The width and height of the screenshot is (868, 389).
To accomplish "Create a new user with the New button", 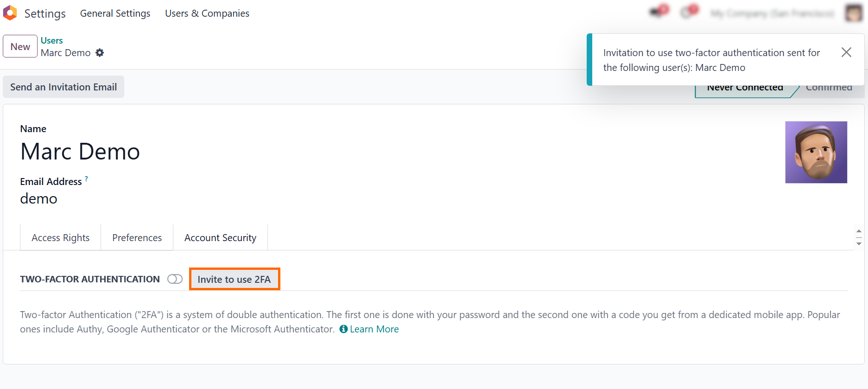I will coord(20,46).
